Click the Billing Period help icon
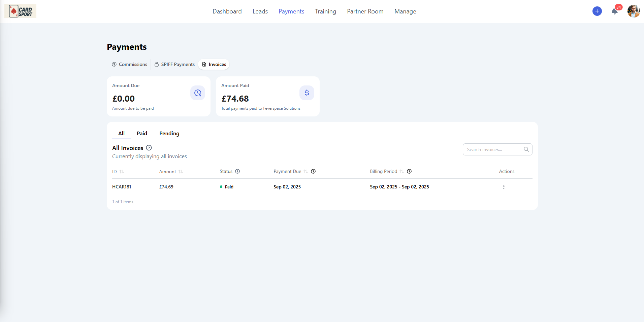Viewport: 644px width, 322px height. [409, 171]
